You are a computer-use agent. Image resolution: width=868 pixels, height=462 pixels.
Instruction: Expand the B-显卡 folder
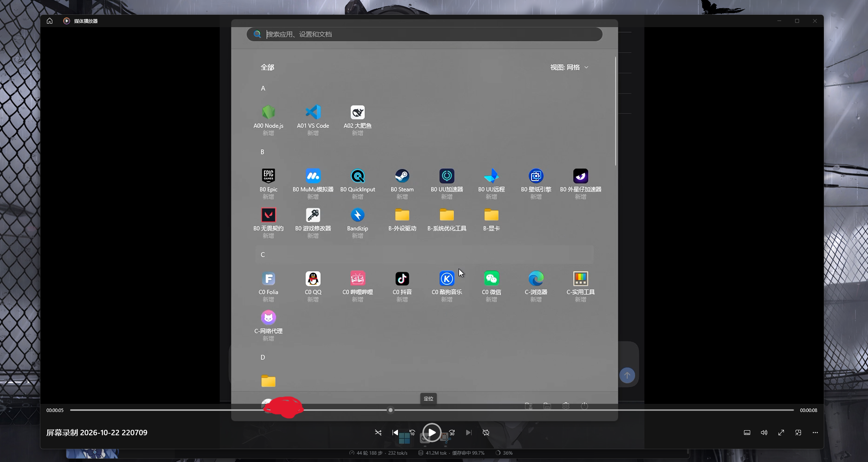[491, 215]
